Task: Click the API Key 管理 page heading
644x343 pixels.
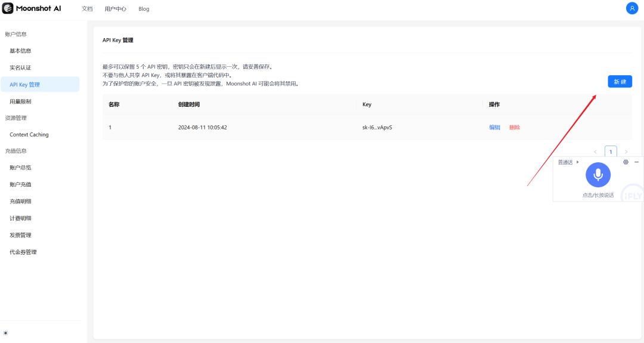Action: [x=118, y=40]
